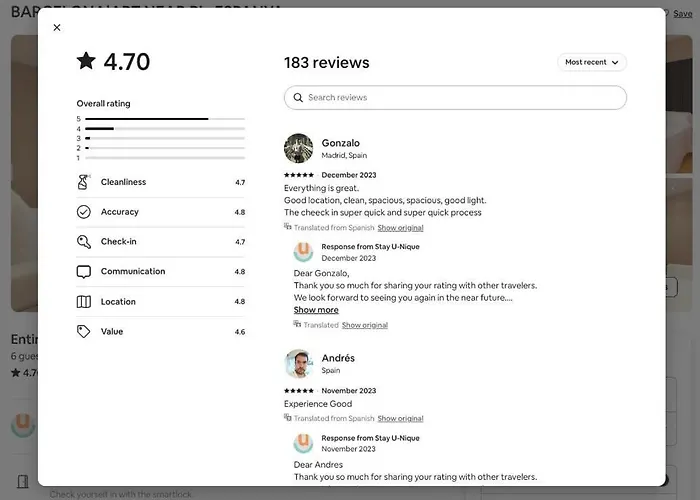Click the Accuracy checkmark circle icon
The height and width of the screenshot is (500, 700).
click(x=83, y=212)
